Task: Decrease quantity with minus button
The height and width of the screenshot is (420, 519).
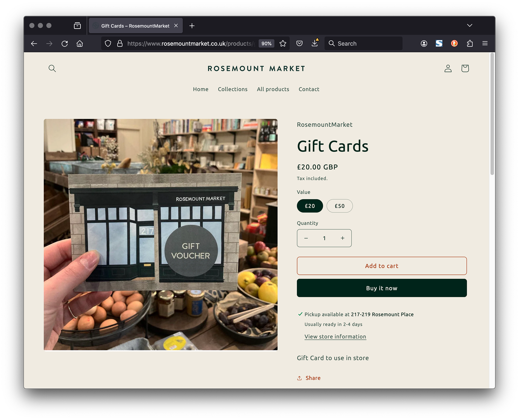Action: (306, 238)
